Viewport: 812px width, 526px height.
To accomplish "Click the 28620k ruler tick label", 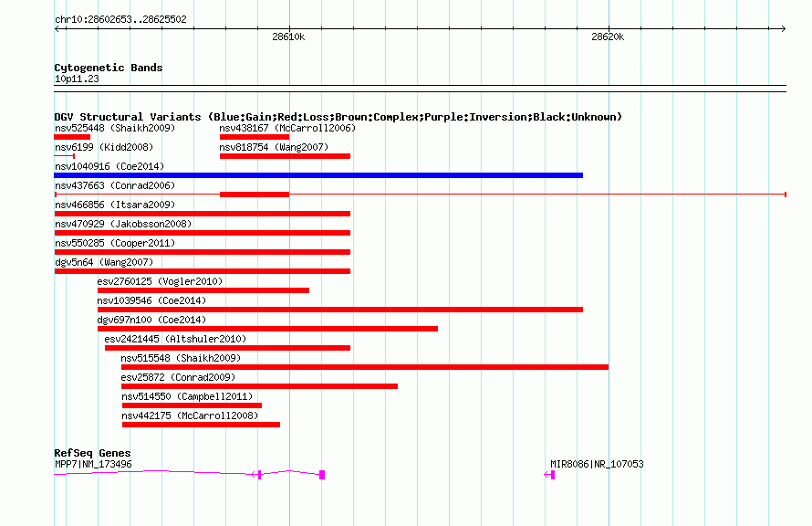I will pos(608,37).
